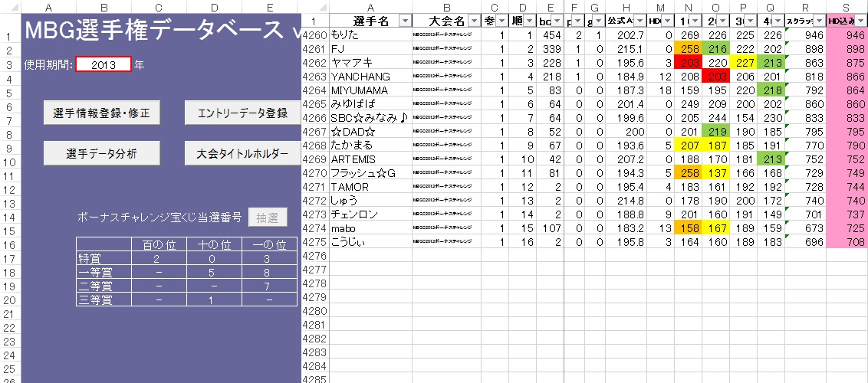Click the 選手情報登録・修正 button
Image resolution: width=868 pixels, height=383 pixels.
pos(101,113)
